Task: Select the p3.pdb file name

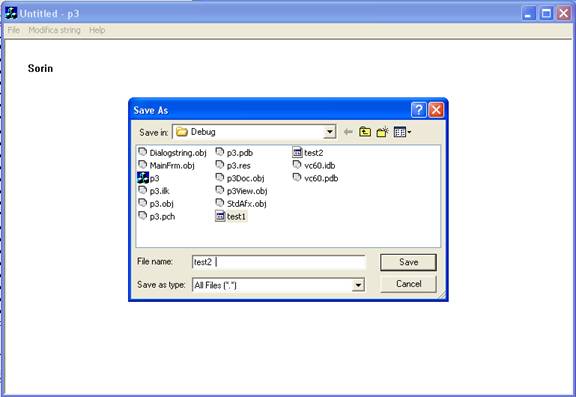Action: coord(240,153)
